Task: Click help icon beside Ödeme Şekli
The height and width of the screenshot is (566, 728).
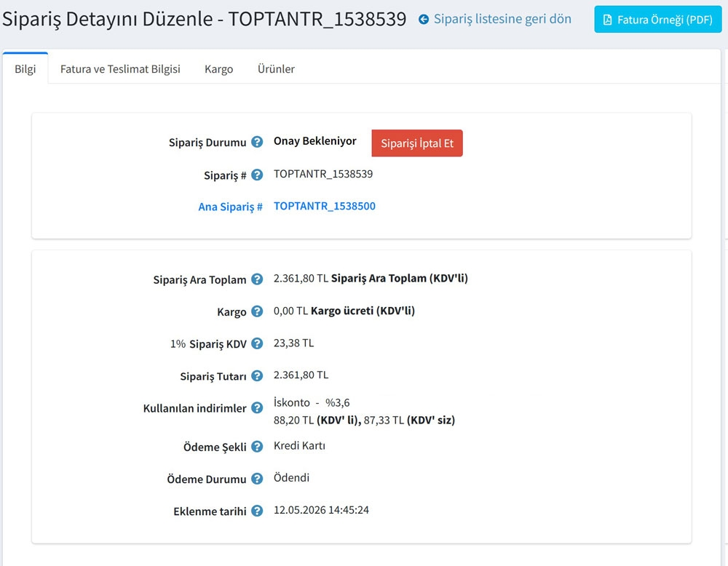Action: 257,447
